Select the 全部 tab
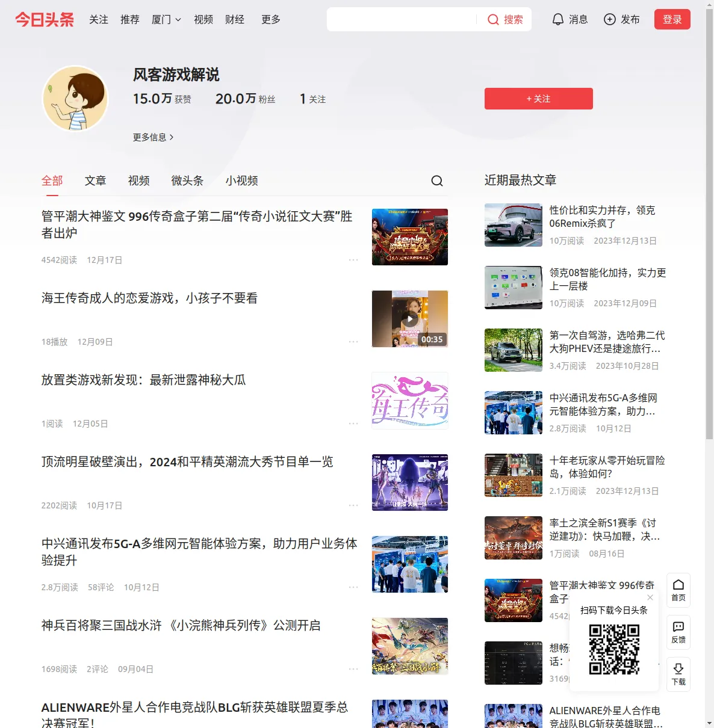Image resolution: width=714 pixels, height=728 pixels. (x=52, y=180)
